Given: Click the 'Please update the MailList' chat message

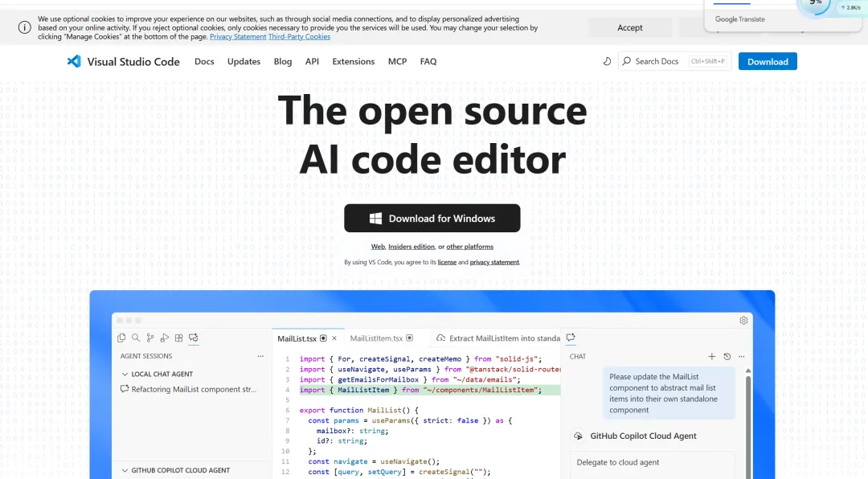Looking at the screenshot, I should [x=669, y=393].
